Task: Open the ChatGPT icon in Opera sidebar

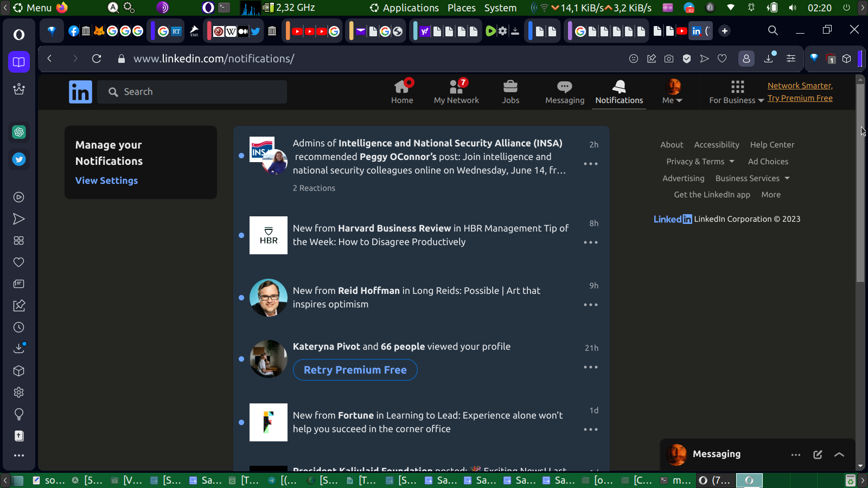Action: pyautogui.click(x=19, y=132)
